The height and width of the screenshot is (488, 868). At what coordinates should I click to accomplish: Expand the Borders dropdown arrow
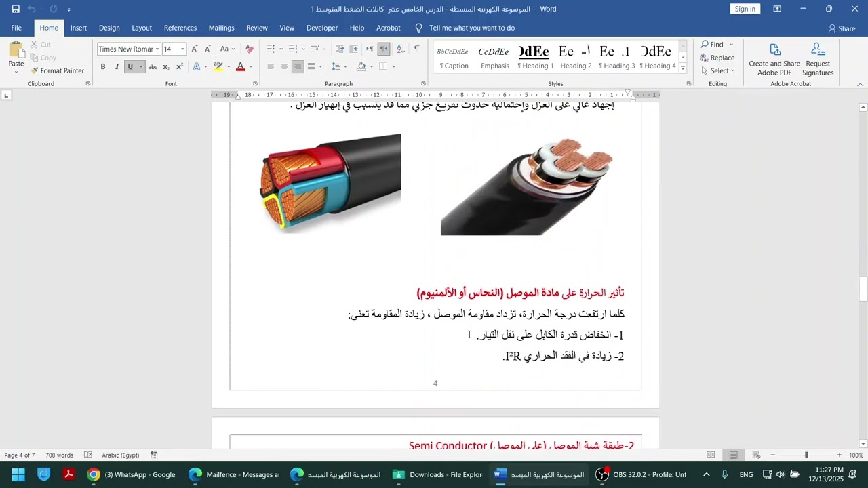(393, 66)
